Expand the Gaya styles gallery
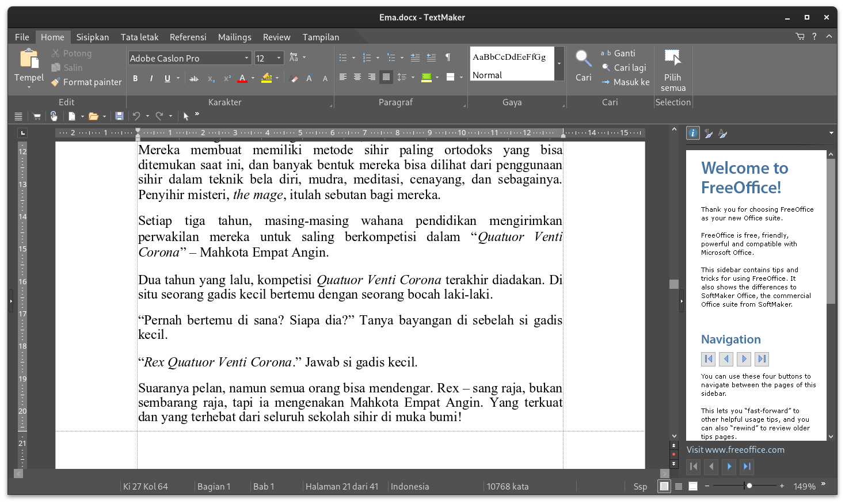845x504 pixels. (559, 63)
